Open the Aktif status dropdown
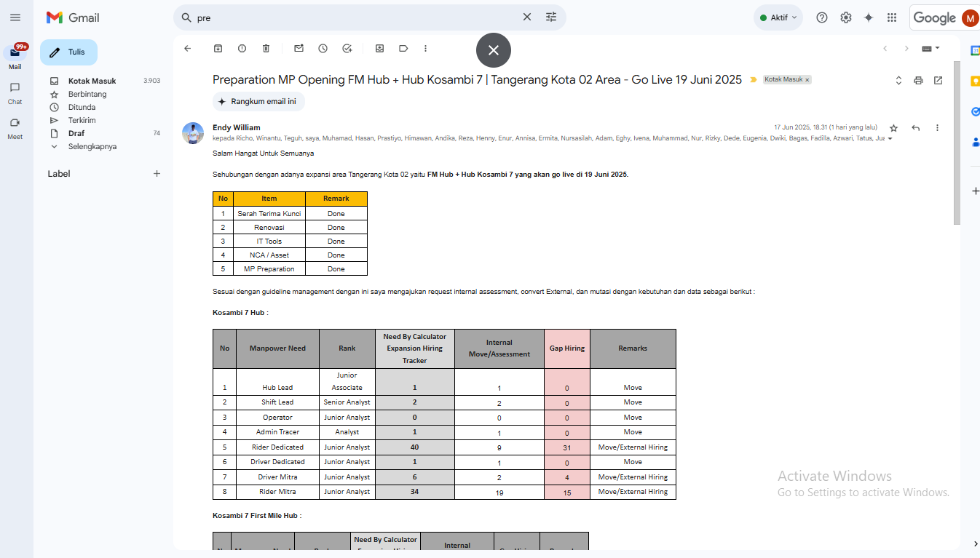Viewport: 980px width, 558px height. (778, 17)
